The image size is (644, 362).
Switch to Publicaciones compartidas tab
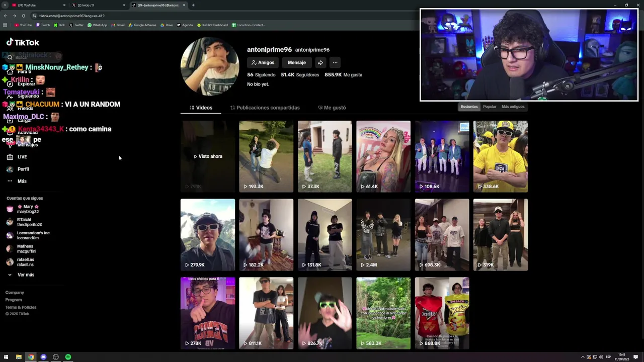click(x=265, y=108)
